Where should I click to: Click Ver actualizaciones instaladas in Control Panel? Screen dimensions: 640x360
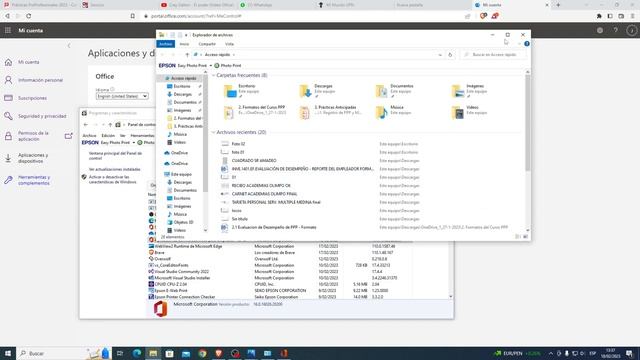click(x=114, y=169)
